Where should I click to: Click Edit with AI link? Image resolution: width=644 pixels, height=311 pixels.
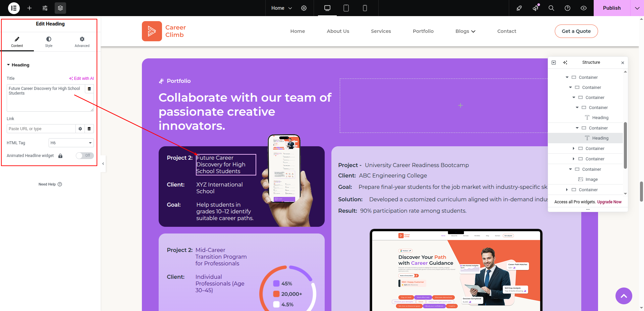click(82, 79)
